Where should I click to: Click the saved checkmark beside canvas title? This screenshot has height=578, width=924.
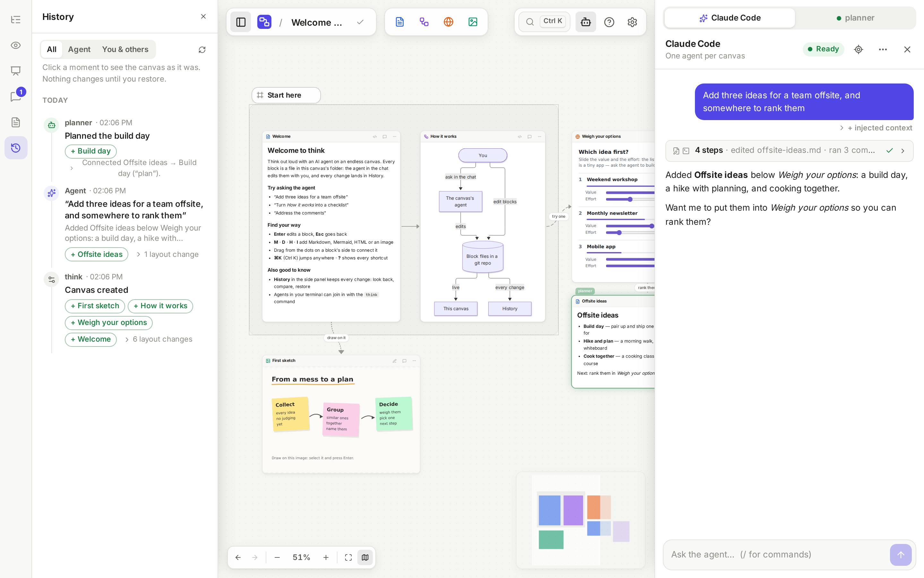point(360,22)
